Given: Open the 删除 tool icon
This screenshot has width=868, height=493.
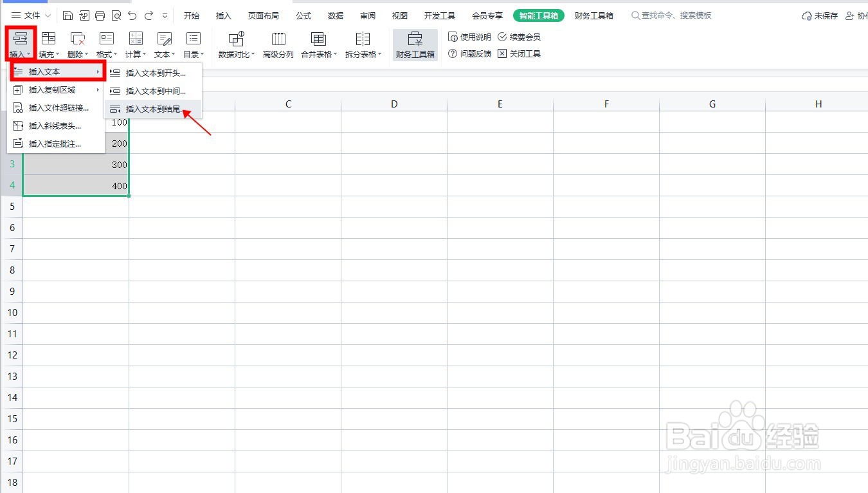Looking at the screenshot, I should 77,44.
